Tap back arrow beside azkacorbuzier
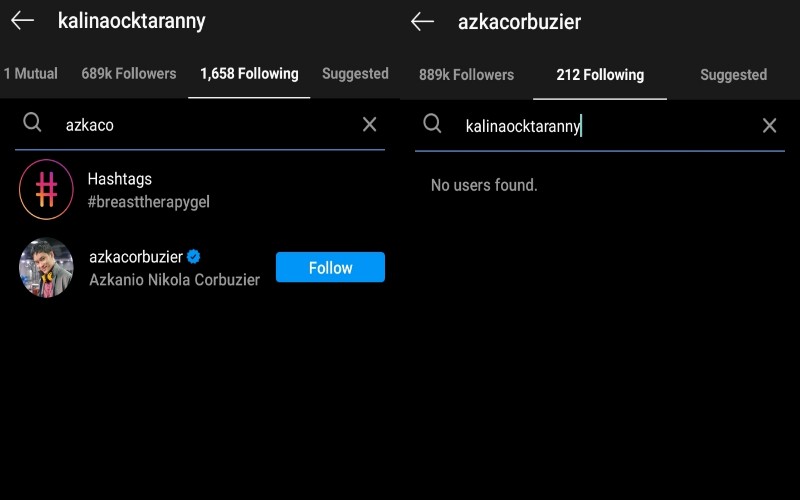 tap(423, 21)
